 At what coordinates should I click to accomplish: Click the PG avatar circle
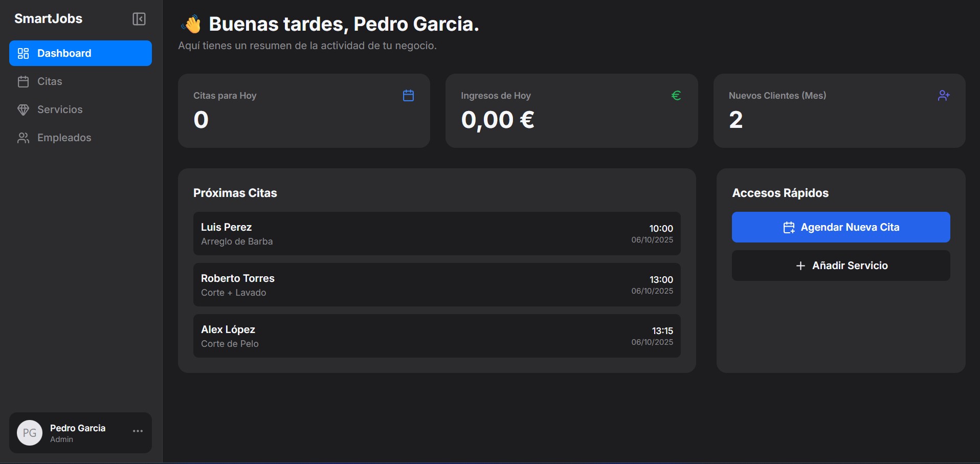click(30, 433)
